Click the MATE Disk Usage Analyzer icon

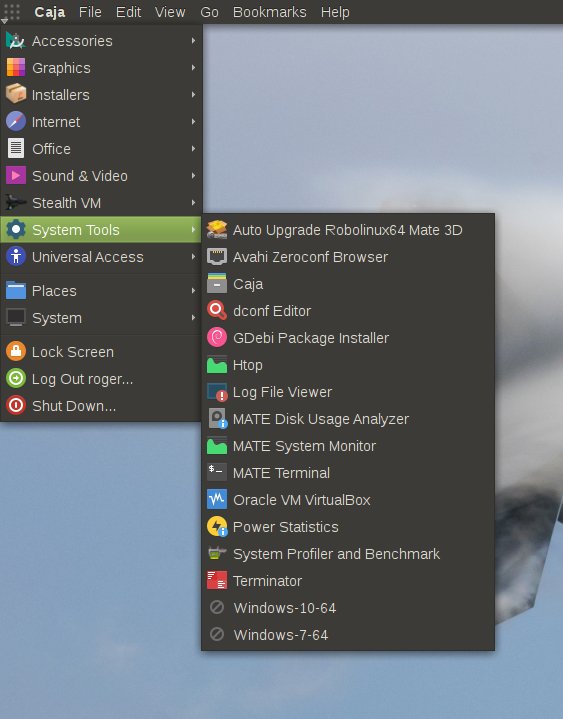coord(217,419)
